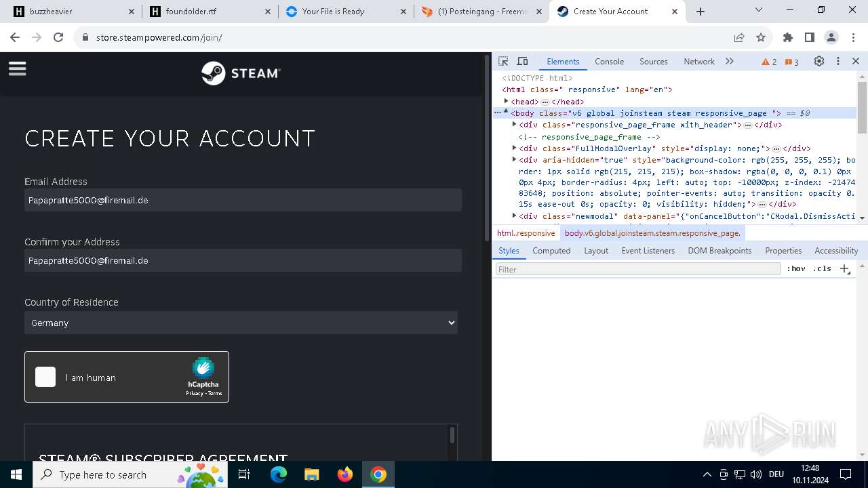The image size is (868, 488).
Task: Click the Email Address input field
Action: (x=243, y=200)
